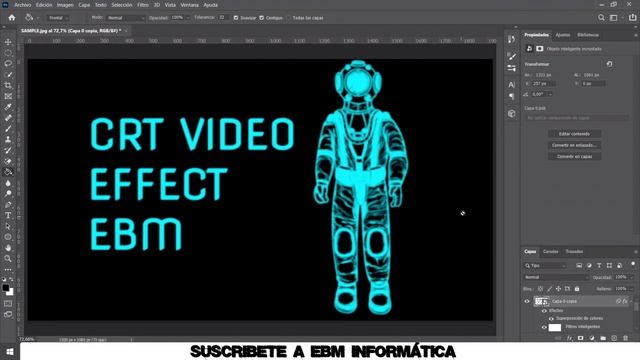Collapse effects arrow on Capa 0 copia
Screen dimensions: 640x360
tap(631, 301)
